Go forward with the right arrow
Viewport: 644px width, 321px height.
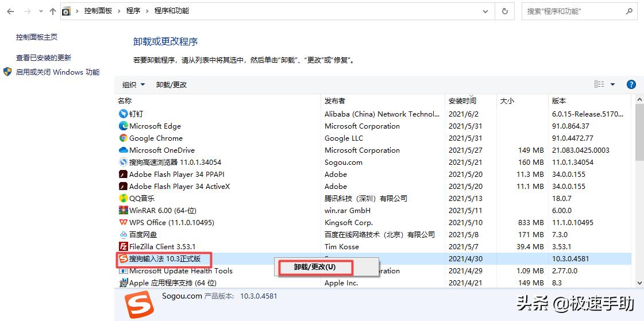pyautogui.click(x=27, y=11)
